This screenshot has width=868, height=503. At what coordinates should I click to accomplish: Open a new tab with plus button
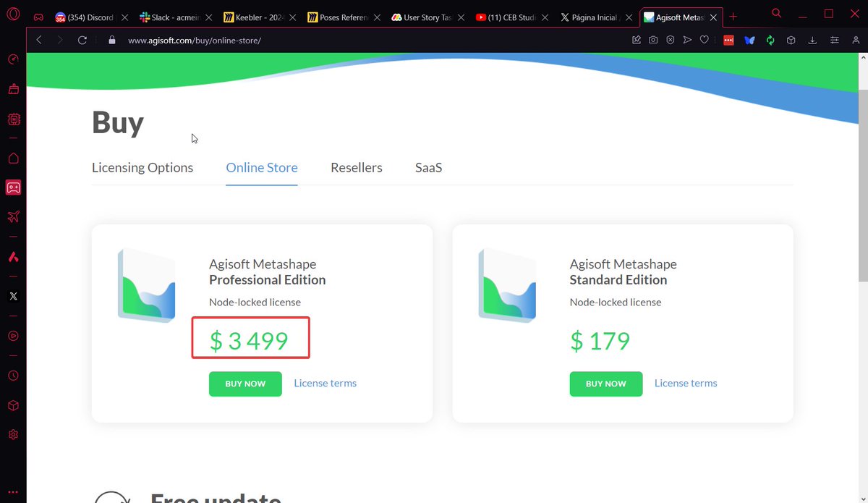coord(733,17)
